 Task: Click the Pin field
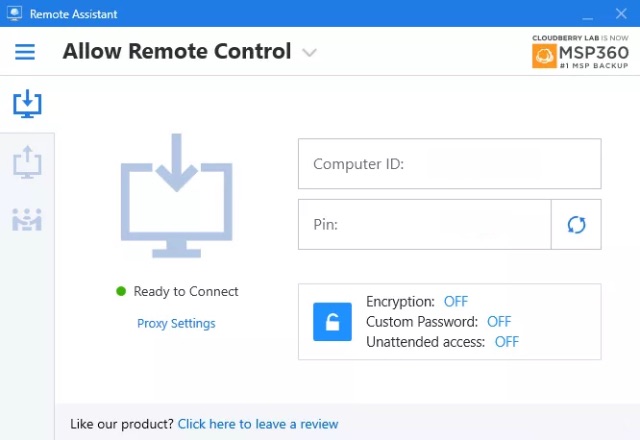(x=424, y=224)
